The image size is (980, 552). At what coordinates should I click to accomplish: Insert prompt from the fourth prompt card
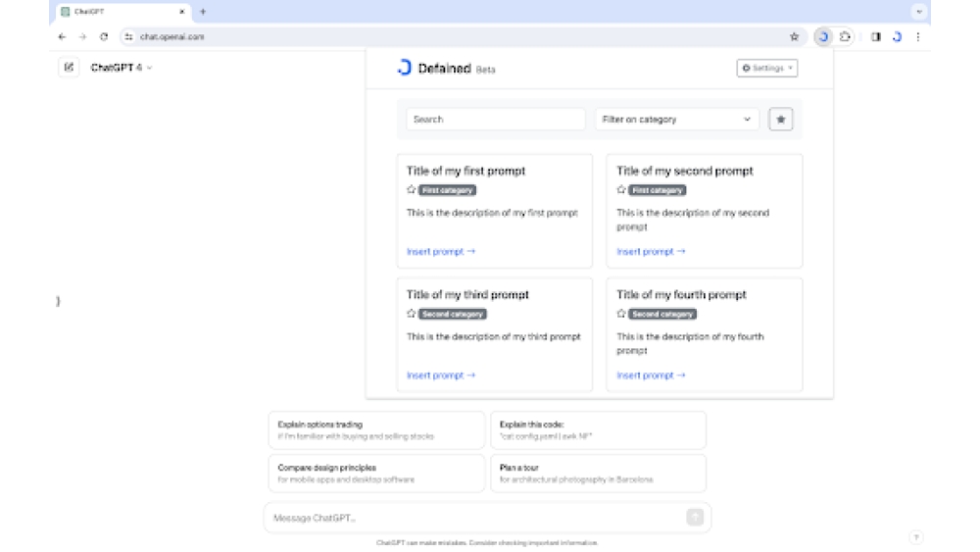click(x=651, y=376)
